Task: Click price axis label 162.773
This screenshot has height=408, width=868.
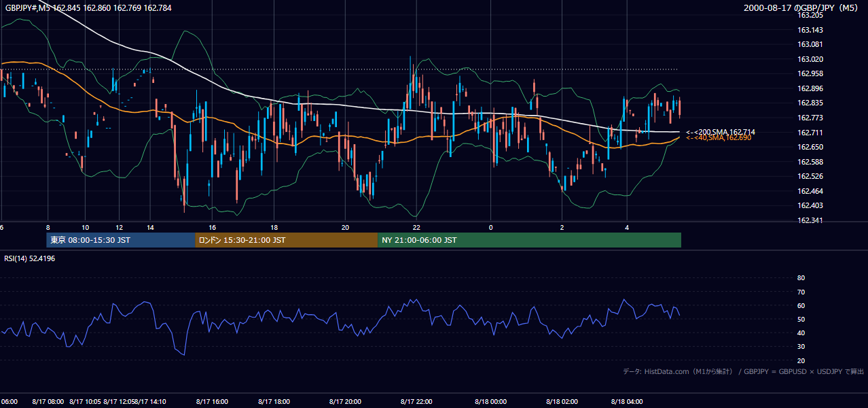Action: [x=810, y=118]
